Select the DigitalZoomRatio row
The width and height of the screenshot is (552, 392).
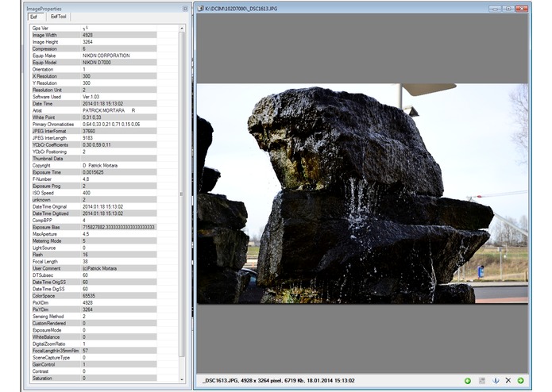tap(94, 344)
